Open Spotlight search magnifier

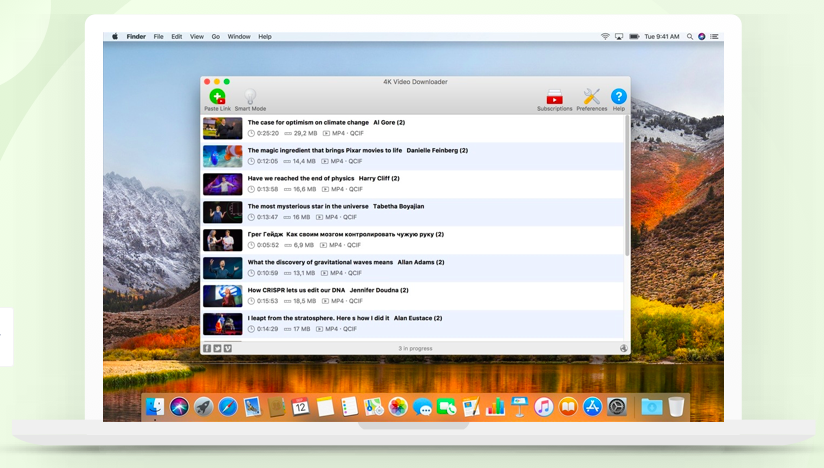point(689,37)
